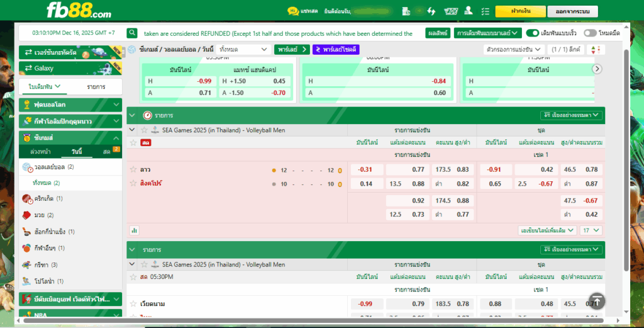Open the promotions ticket icon
The image size is (644, 328).
(x=451, y=11)
